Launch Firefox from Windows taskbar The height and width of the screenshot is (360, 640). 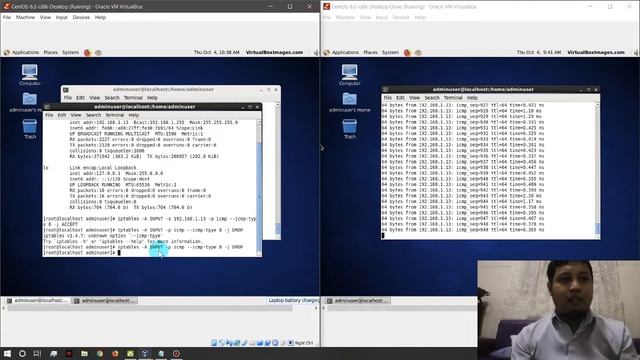tap(115, 353)
